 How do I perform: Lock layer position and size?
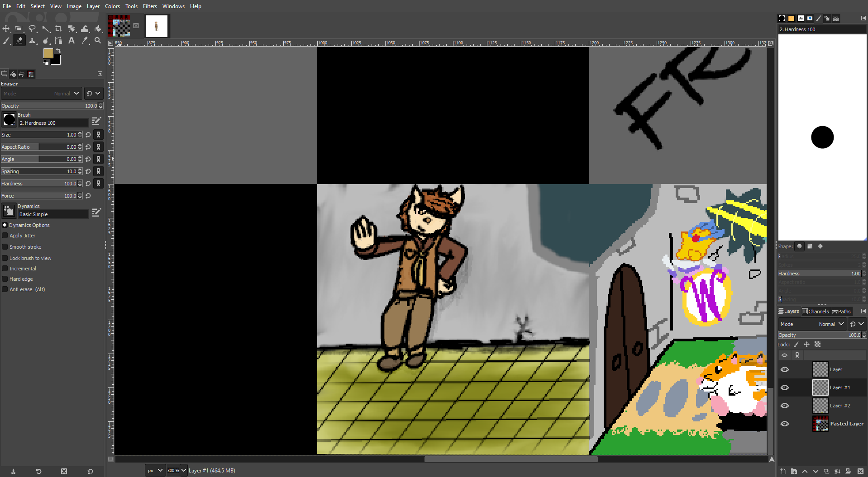806,345
